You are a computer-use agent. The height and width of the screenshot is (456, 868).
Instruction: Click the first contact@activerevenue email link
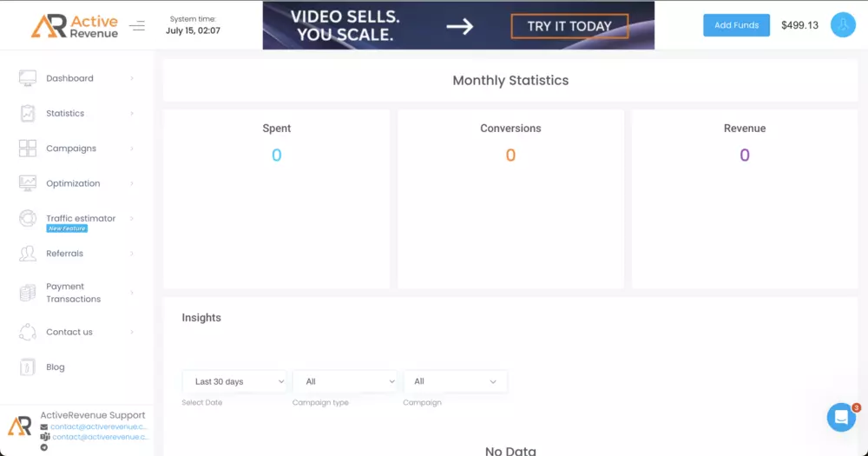(99, 426)
